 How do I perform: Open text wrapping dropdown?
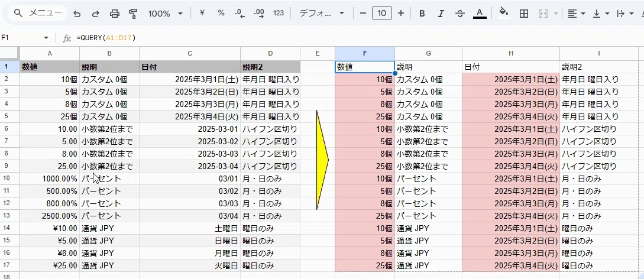tap(626, 14)
